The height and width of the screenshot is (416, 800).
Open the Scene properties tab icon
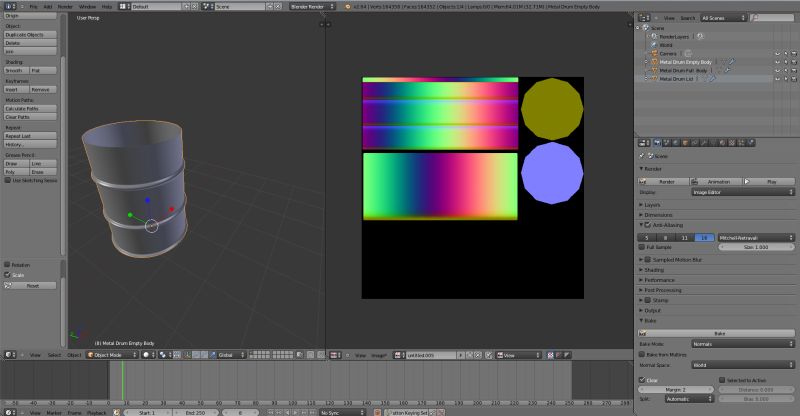(666, 143)
